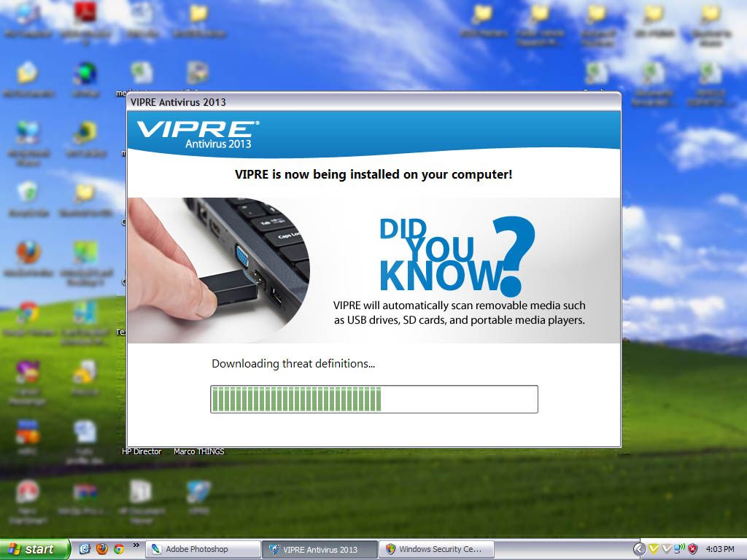Click the 4:03 PM clock
Screen dimensions: 747x560
[720, 549]
